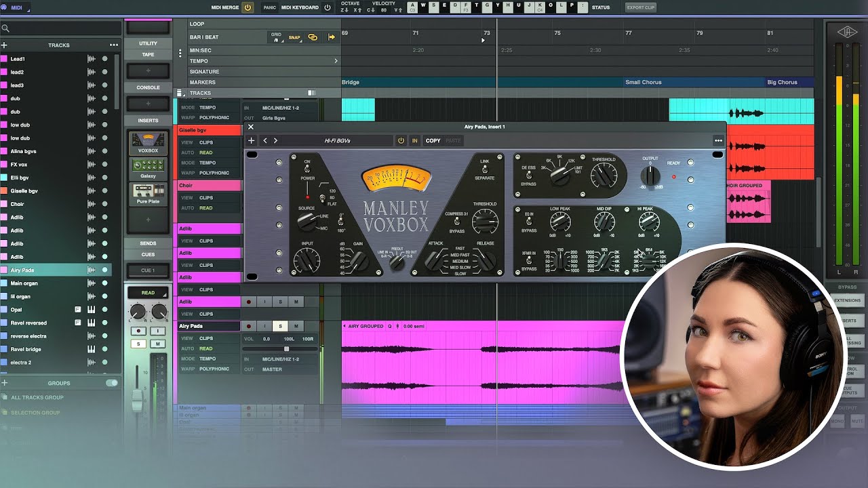This screenshot has height=488, width=868.
Task: Click the PANIC button
Action: (270, 7)
